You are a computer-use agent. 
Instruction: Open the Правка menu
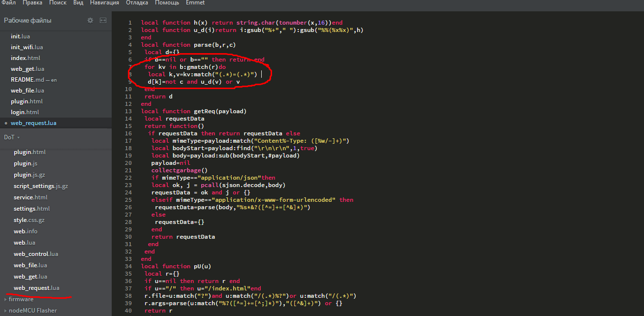(32, 3)
